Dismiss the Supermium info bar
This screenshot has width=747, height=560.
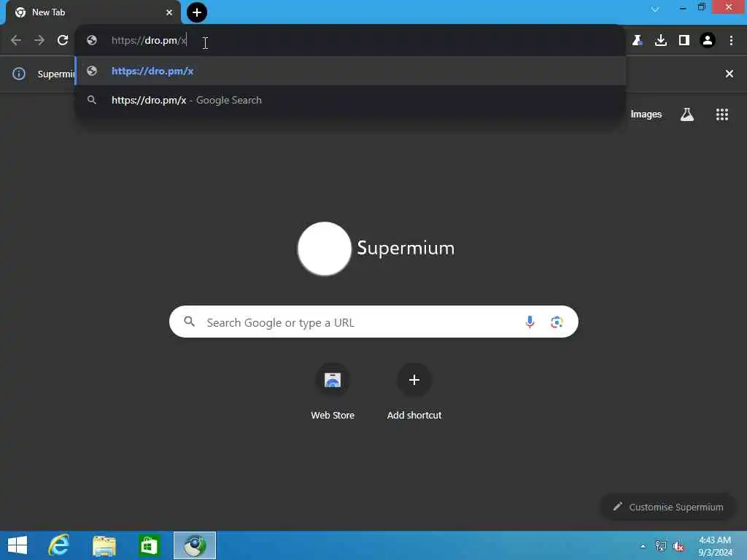[729, 74]
